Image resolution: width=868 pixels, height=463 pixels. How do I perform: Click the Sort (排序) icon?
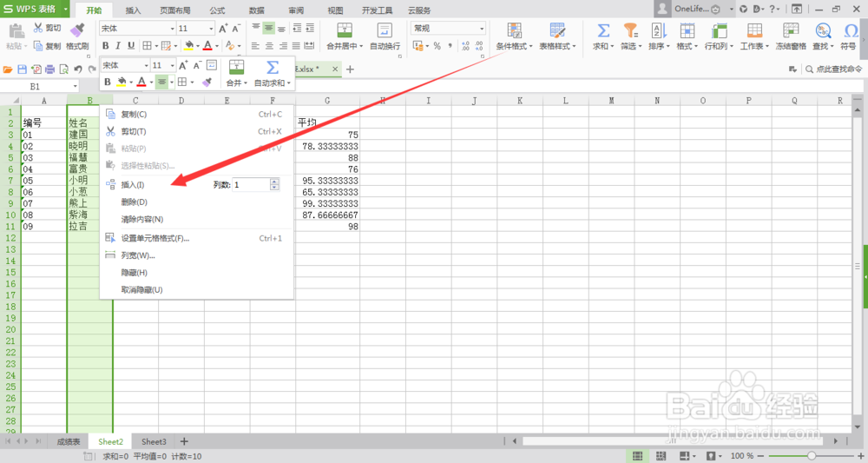tap(659, 30)
